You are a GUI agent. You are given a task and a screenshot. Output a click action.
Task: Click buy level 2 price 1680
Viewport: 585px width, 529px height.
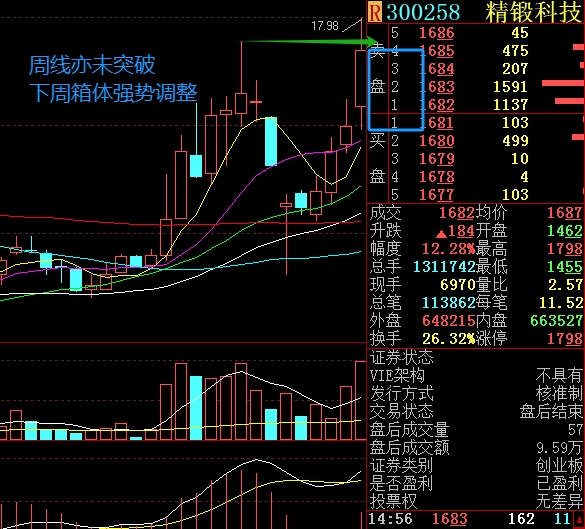tap(437, 141)
